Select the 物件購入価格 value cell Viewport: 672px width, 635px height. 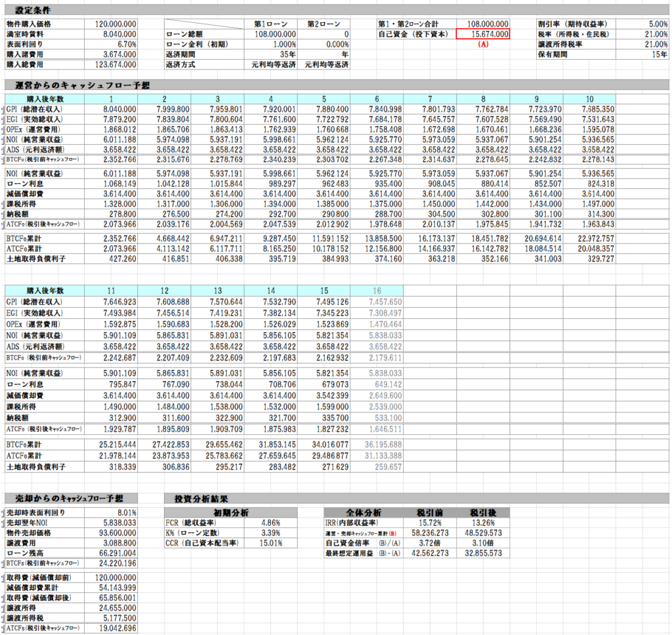click(x=111, y=23)
